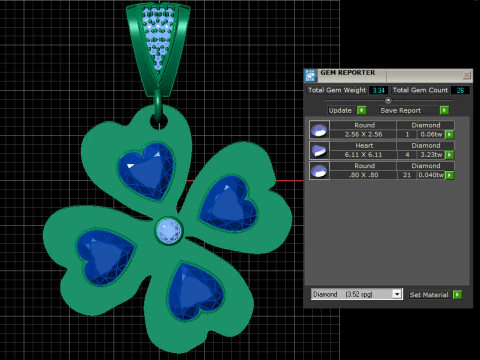Click the Total Gem Weight value 3.34
480x360 pixels.
pos(378,90)
